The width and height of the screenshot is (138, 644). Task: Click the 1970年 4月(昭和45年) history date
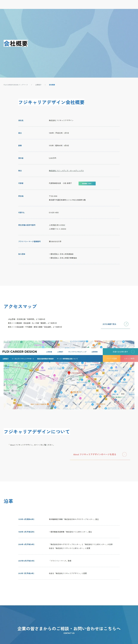26,519
